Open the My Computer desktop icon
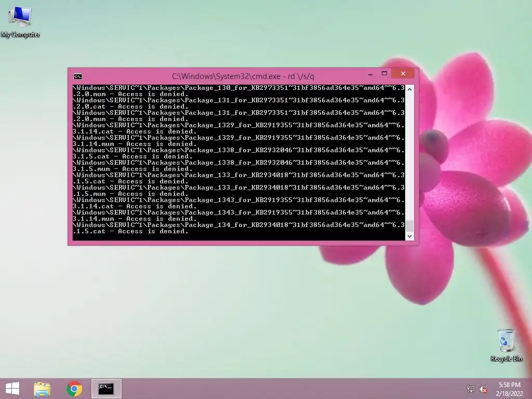 click(x=20, y=22)
